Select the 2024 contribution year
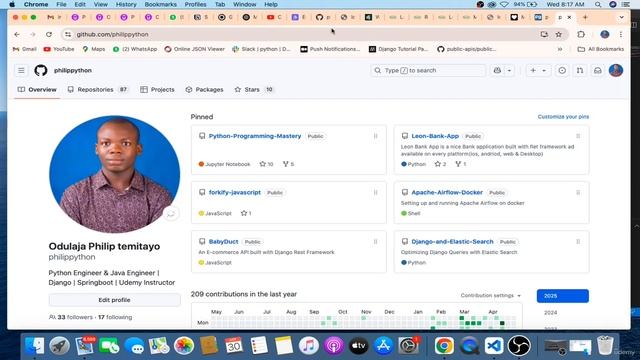 click(550, 313)
